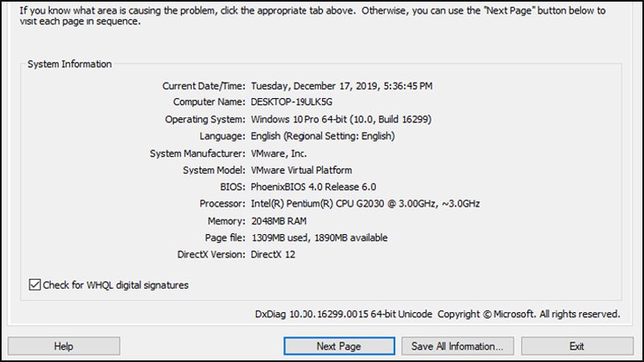Click the Help button

[x=64, y=346]
